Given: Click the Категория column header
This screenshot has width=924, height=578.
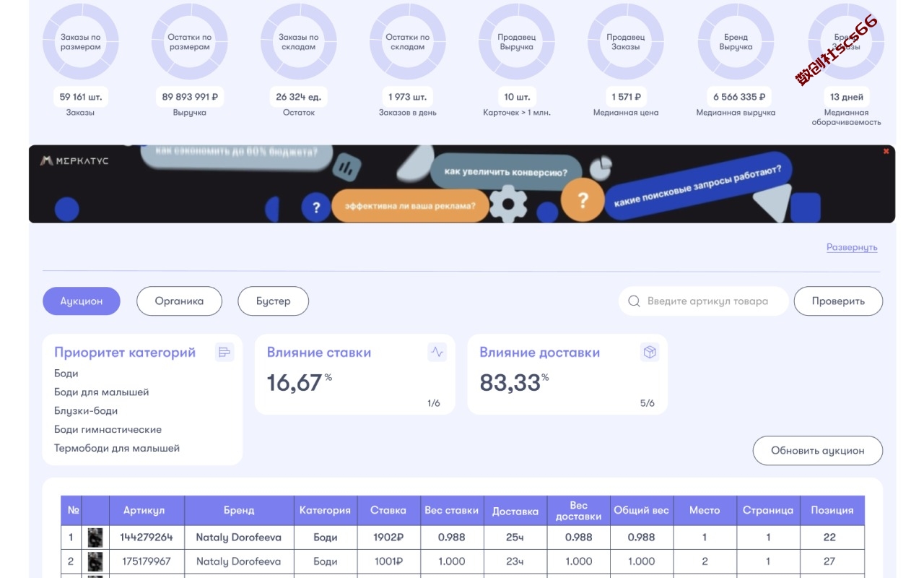Looking at the screenshot, I should (325, 510).
